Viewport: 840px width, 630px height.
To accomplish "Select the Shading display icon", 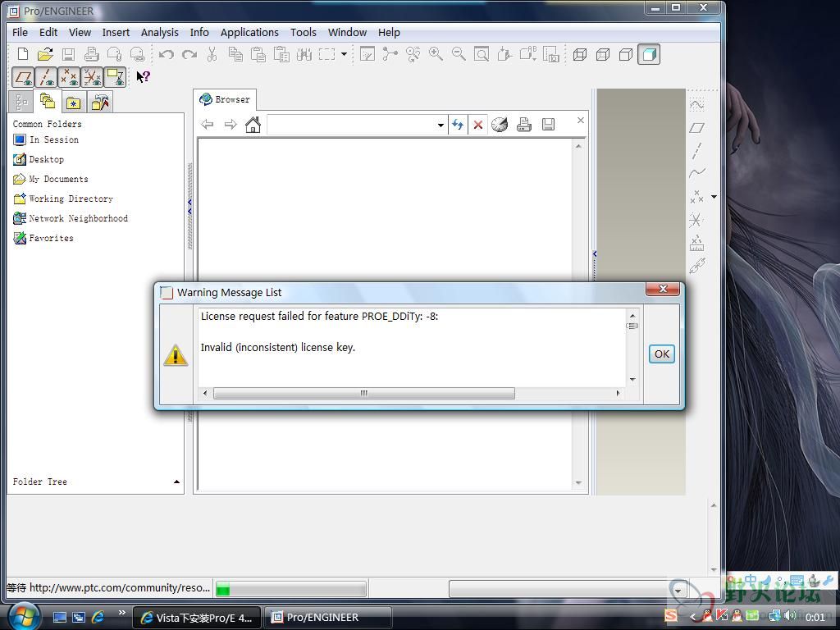I will (649, 54).
